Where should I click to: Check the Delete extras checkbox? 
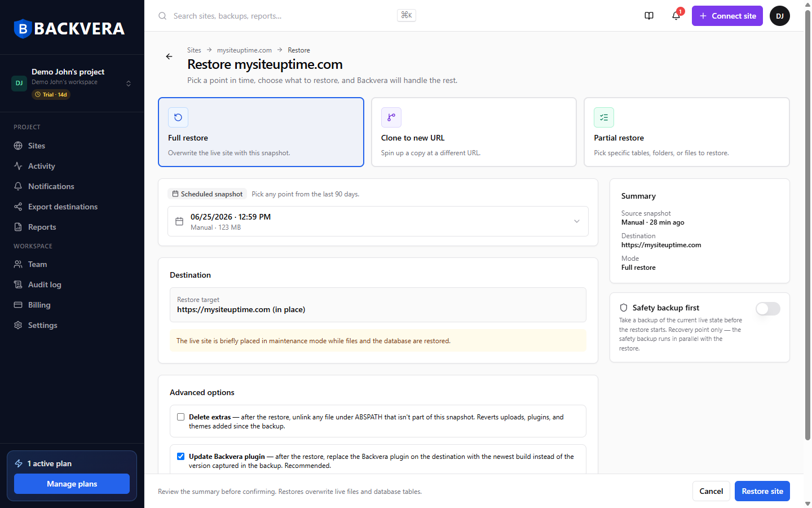click(180, 417)
